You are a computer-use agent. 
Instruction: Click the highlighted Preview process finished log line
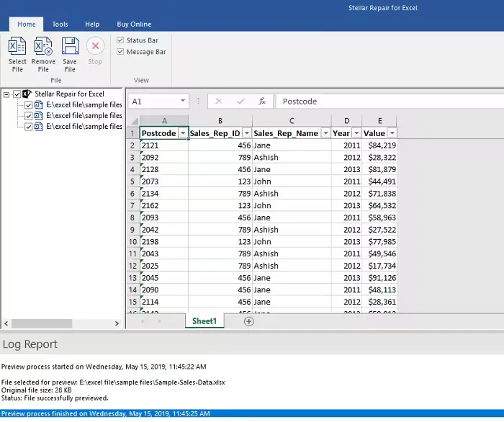(x=252, y=413)
